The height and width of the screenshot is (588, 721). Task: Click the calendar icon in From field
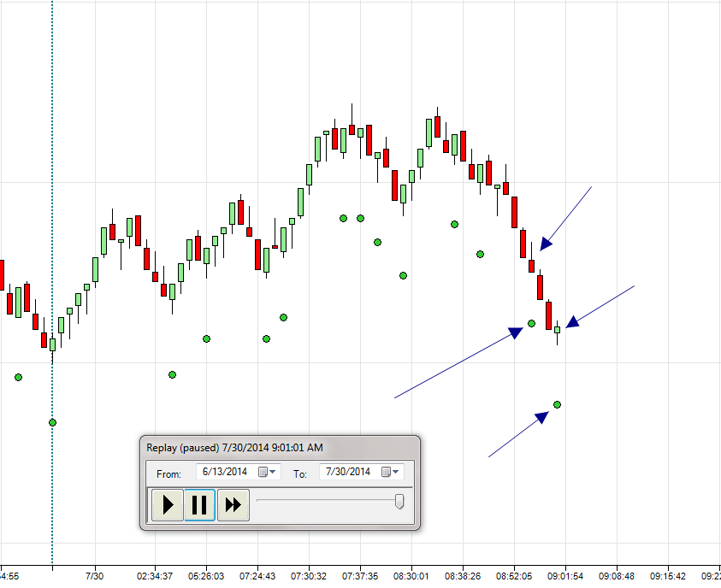[263, 472]
